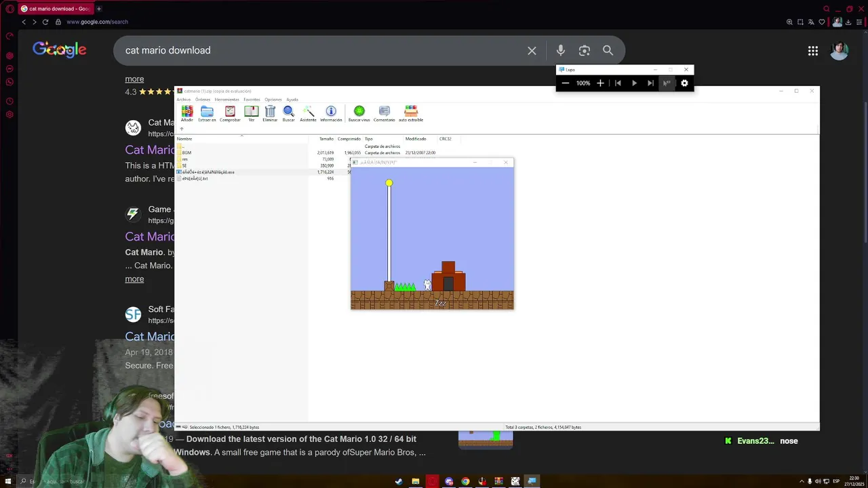The height and width of the screenshot is (488, 868).
Task: Select the parent '..' folder row
Action: tap(181, 146)
